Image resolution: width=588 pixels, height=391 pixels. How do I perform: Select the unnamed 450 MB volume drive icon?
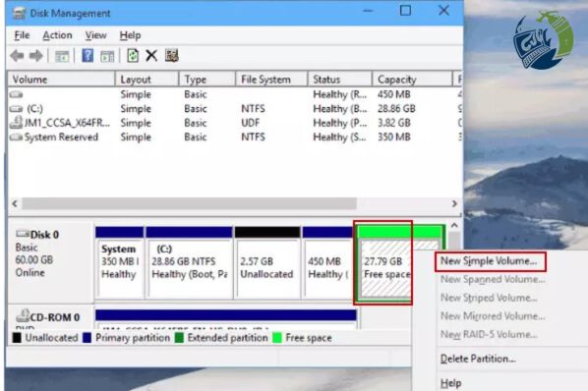(16, 94)
